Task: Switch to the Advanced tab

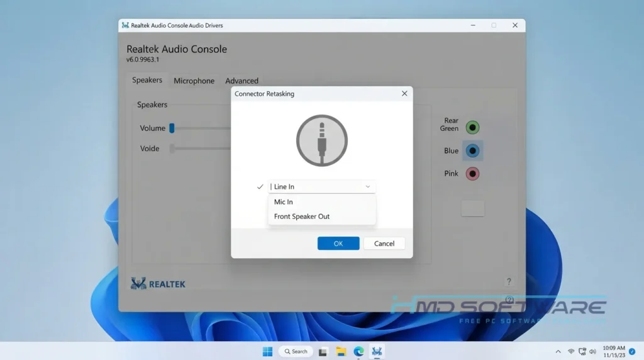Action: pyautogui.click(x=241, y=81)
